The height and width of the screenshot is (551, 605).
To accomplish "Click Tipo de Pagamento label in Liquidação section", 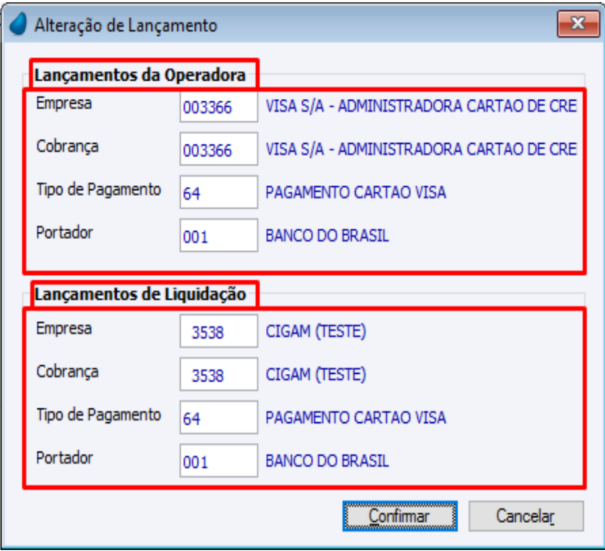I will click(99, 415).
